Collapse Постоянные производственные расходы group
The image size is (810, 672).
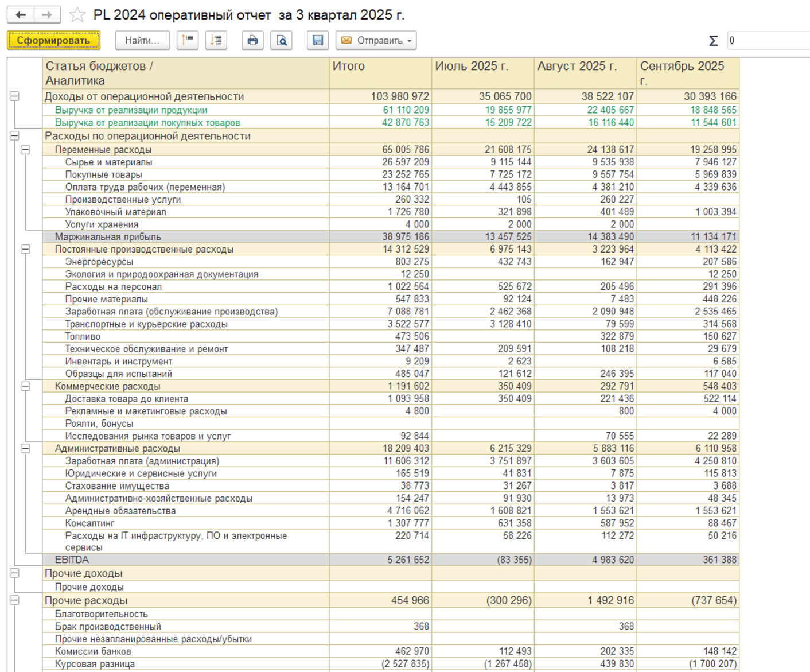click(26, 250)
